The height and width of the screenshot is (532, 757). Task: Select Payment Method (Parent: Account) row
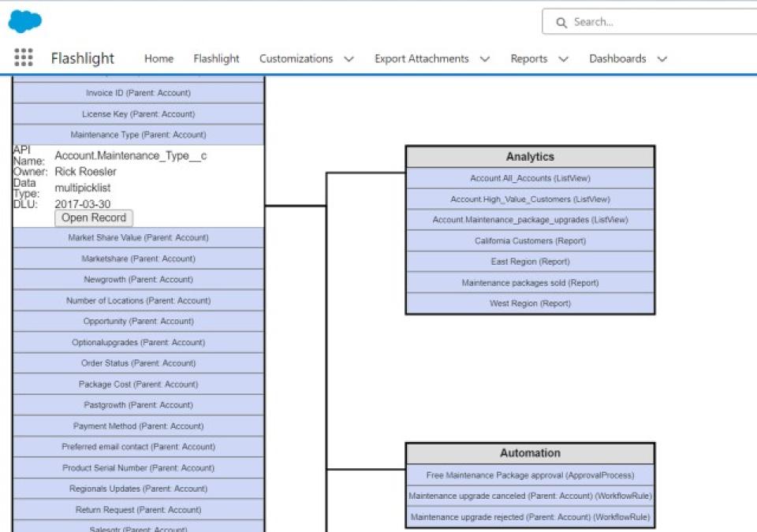pos(139,426)
